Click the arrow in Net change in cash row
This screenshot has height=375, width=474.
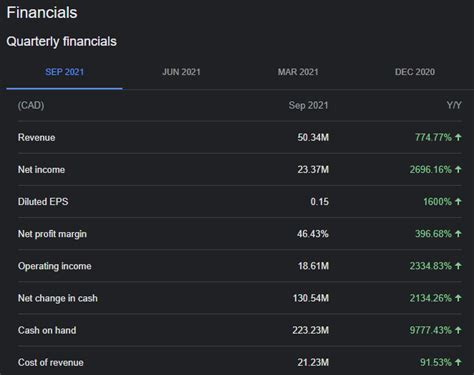point(458,298)
